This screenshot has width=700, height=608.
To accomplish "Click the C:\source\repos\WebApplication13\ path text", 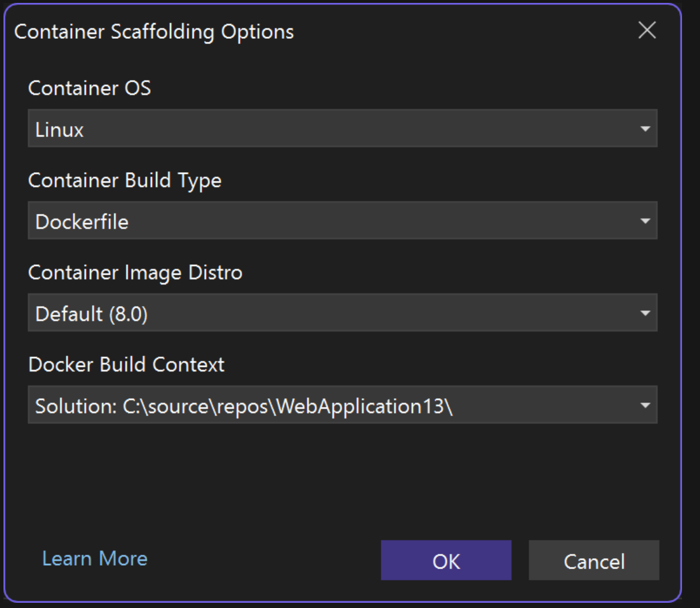I will (287, 406).
